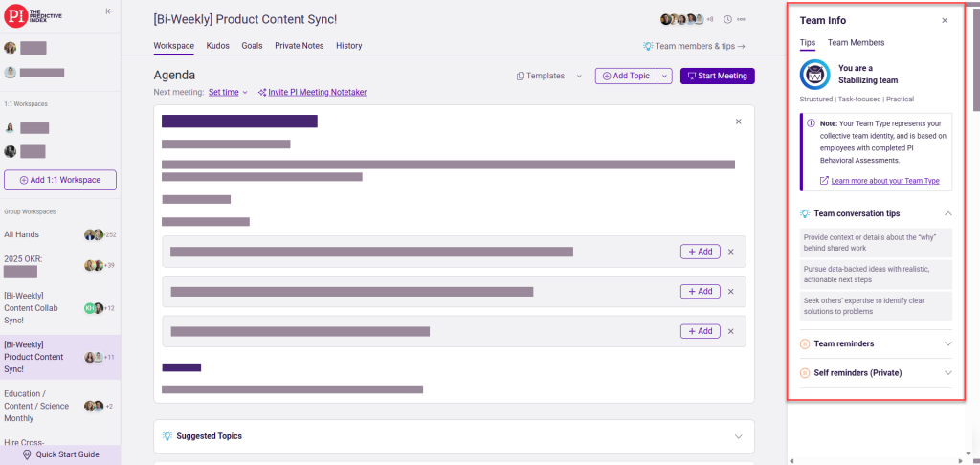This screenshot has height=465, width=980.
Task: Open the Add Topic dropdown arrow
Action: click(x=665, y=76)
